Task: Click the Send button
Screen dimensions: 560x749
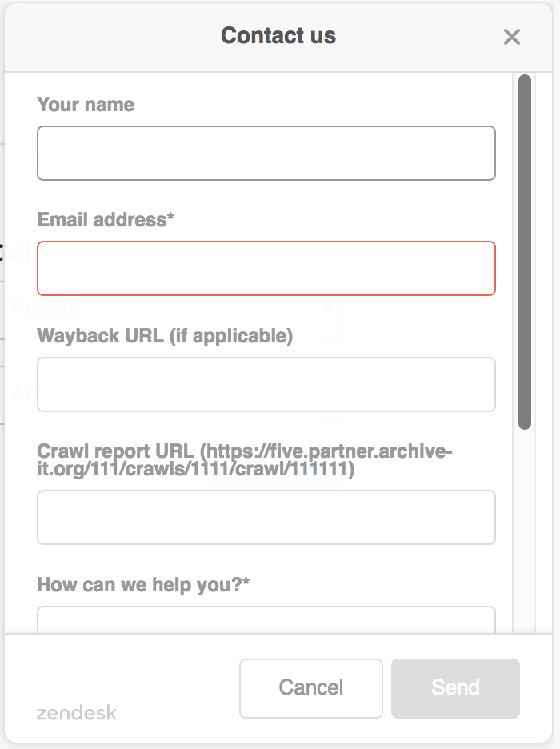Action: [x=455, y=687]
